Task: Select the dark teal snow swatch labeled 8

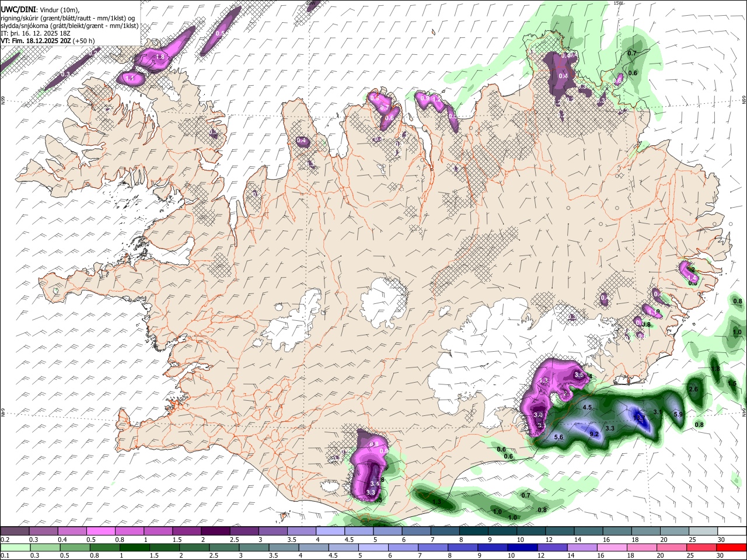Action: pyautogui.click(x=474, y=531)
